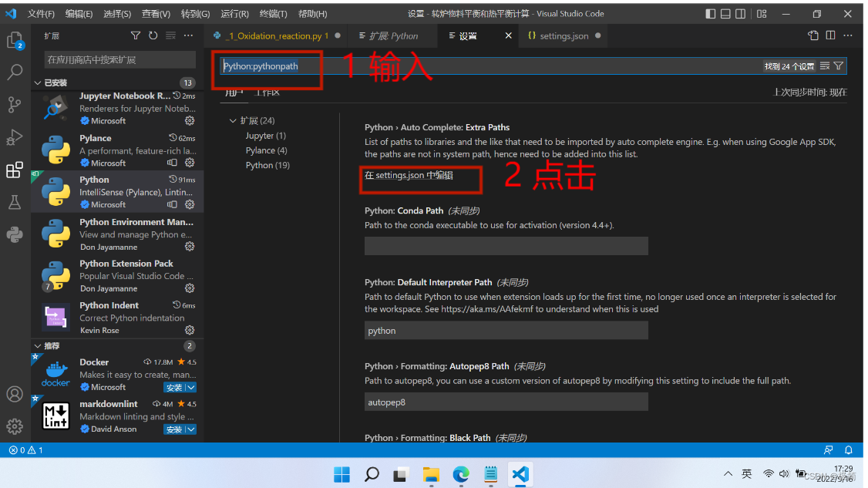Viewport: 868px width, 488px height.
Task: Open editor more actions menu
Action: [x=848, y=35]
